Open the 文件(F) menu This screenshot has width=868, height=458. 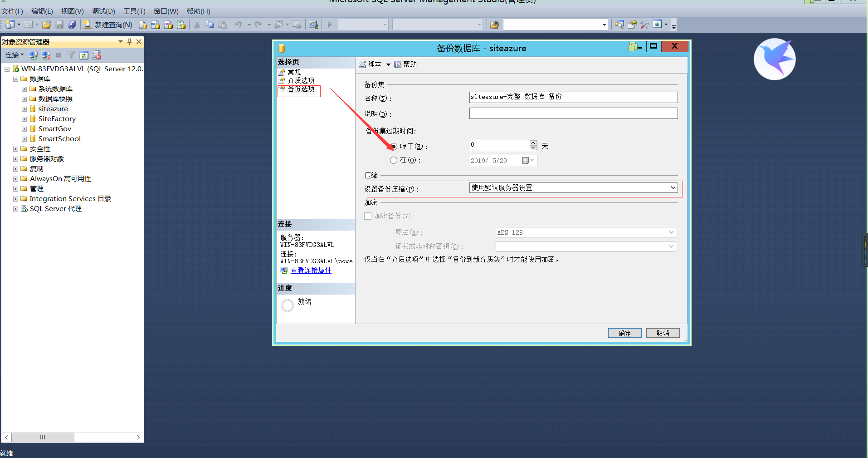pos(12,11)
